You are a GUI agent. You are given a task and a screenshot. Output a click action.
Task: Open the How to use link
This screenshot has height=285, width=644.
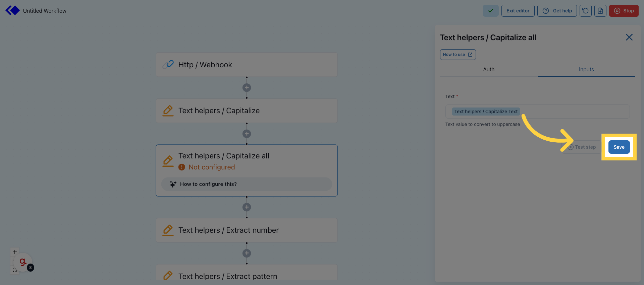click(x=458, y=55)
